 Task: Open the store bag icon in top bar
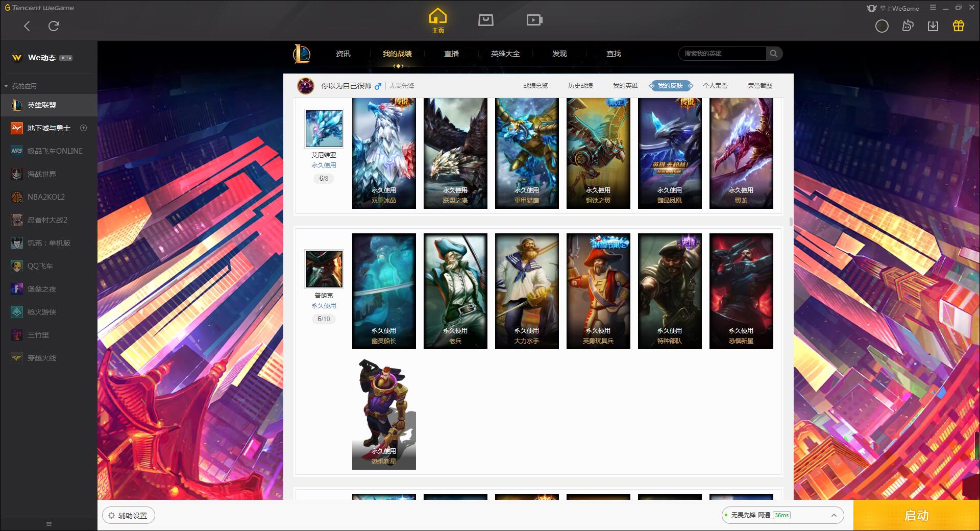point(485,20)
